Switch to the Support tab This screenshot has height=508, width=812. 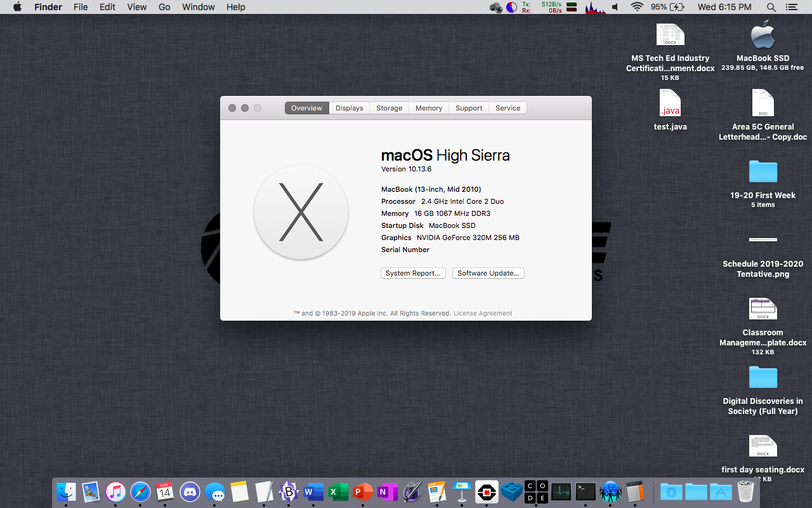pos(469,108)
